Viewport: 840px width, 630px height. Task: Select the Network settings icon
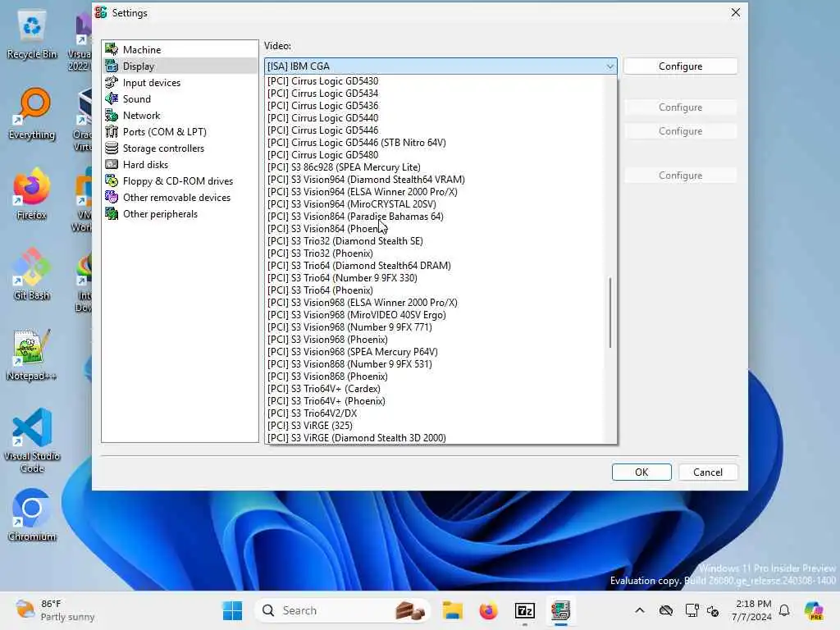(112, 115)
